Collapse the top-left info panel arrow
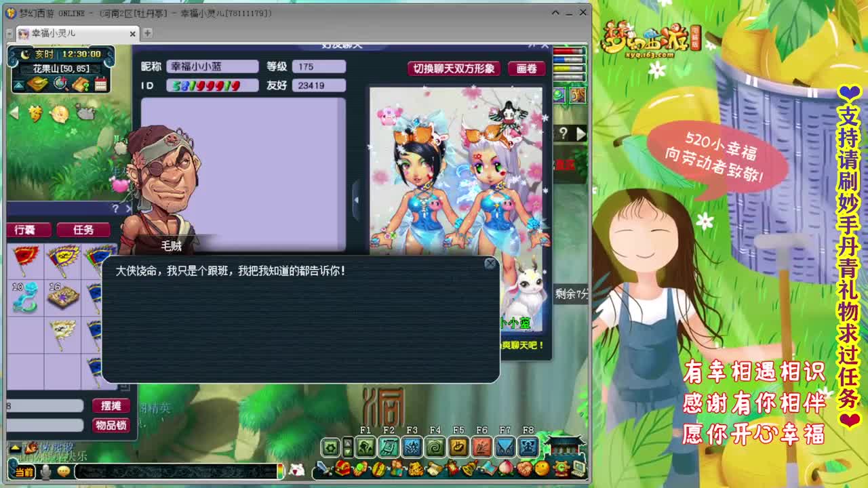 [18, 84]
